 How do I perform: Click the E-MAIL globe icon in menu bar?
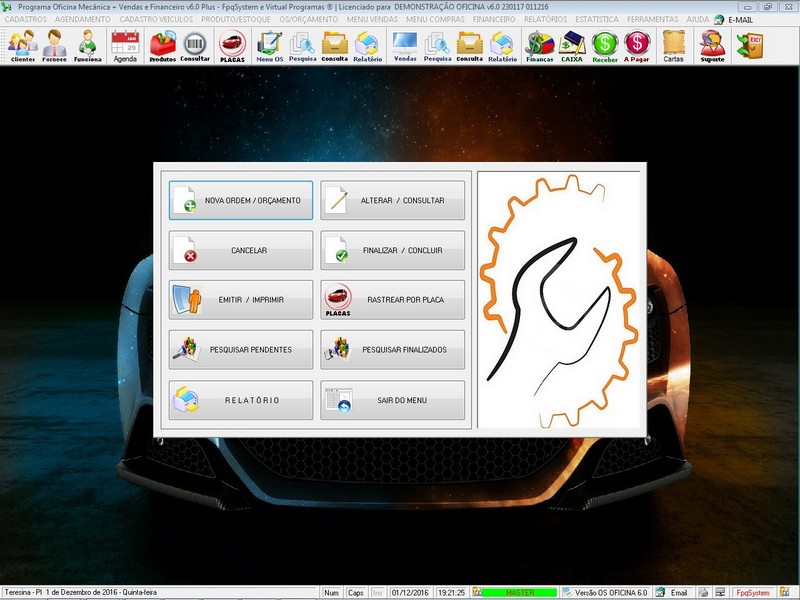click(719, 19)
